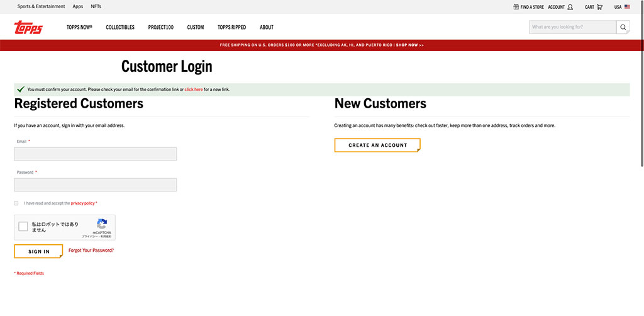
Task: Click the Topps logo
Action: (x=28, y=27)
